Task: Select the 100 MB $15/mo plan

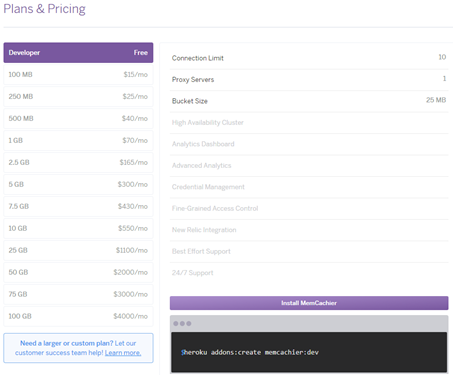Action: point(78,74)
